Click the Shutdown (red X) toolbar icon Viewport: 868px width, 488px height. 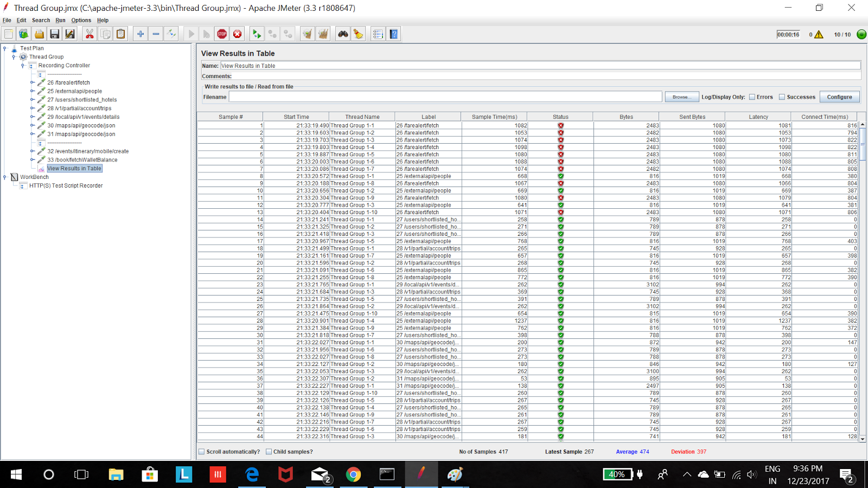coord(237,34)
